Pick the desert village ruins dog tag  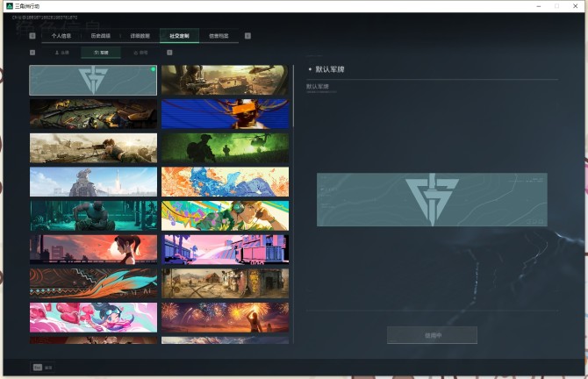tap(225, 283)
